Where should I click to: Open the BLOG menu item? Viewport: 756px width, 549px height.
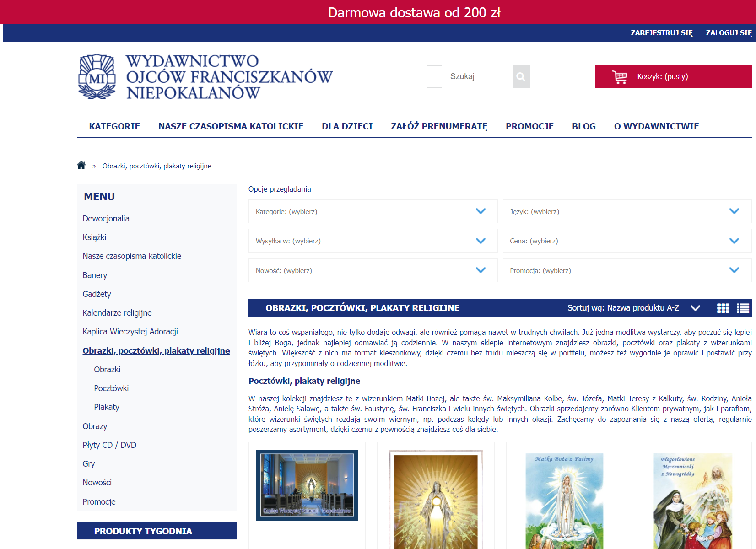click(x=583, y=126)
